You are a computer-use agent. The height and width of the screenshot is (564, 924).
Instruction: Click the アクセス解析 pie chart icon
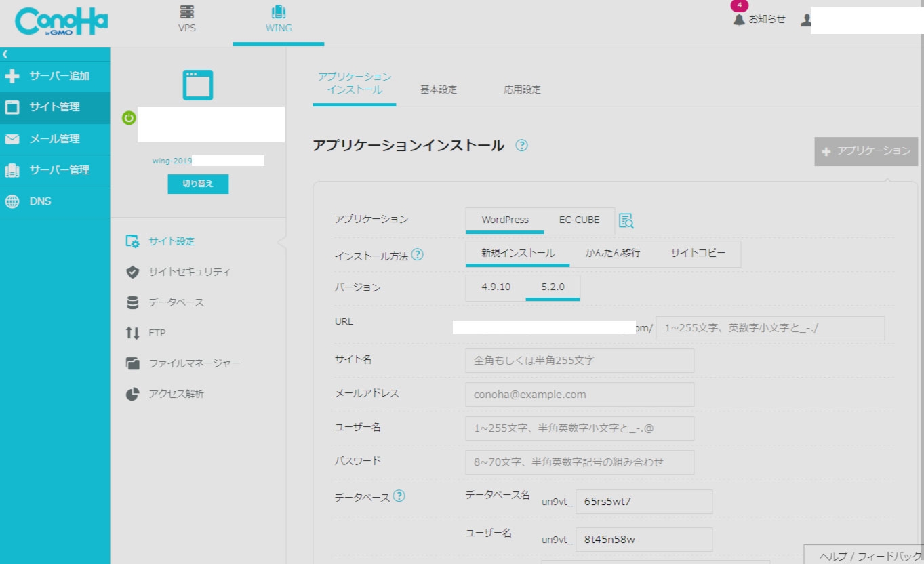click(133, 394)
